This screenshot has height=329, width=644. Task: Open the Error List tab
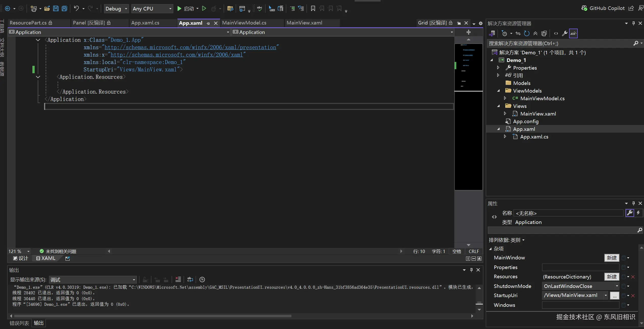(x=19, y=323)
